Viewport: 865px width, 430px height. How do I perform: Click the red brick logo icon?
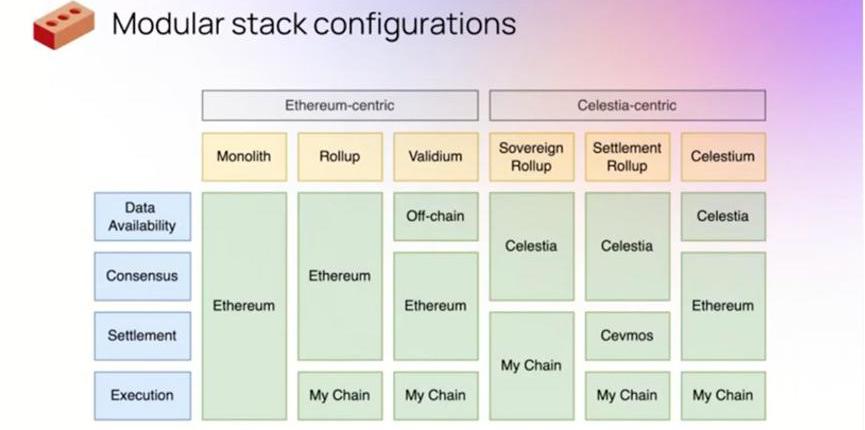click(x=63, y=24)
